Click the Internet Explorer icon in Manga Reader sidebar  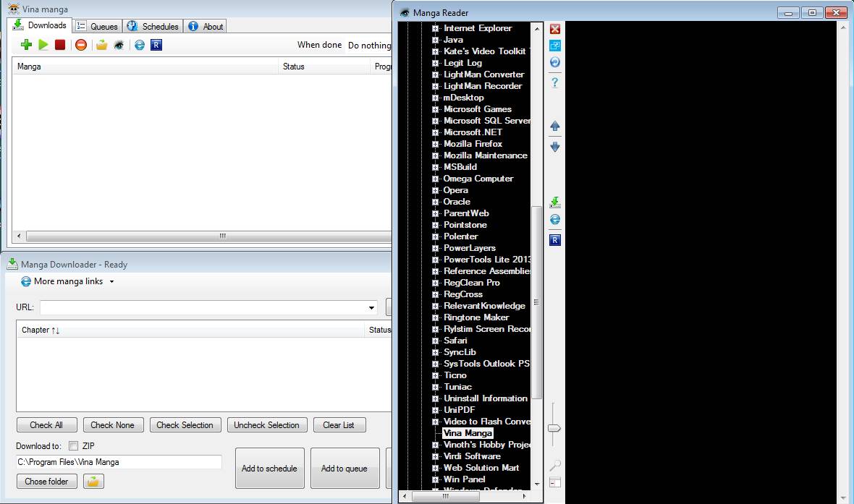[555, 219]
